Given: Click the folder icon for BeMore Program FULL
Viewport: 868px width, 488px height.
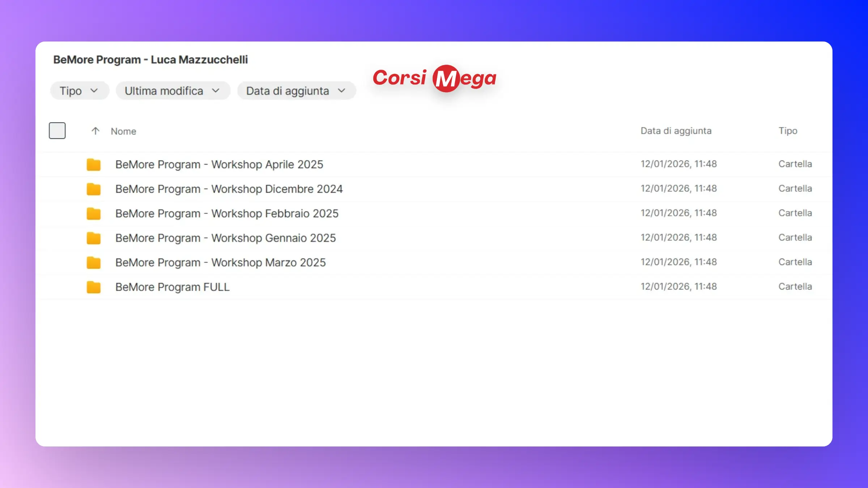Looking at the screenshot, I should coord(93,287).
